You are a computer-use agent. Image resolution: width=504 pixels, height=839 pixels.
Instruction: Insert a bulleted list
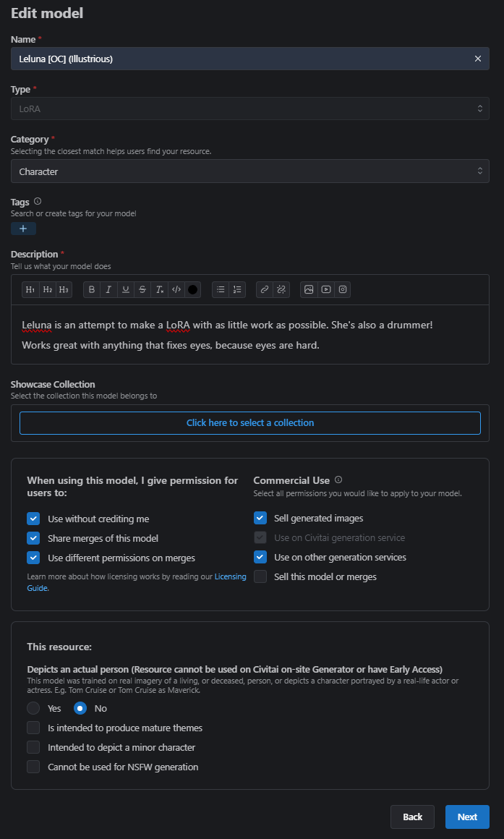221,289
